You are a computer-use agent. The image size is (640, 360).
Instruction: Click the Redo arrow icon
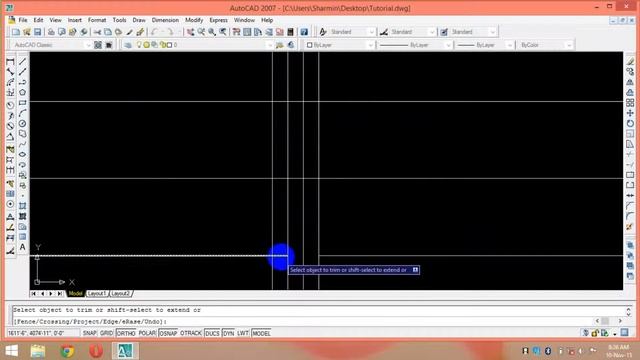[x=170, y=32]
